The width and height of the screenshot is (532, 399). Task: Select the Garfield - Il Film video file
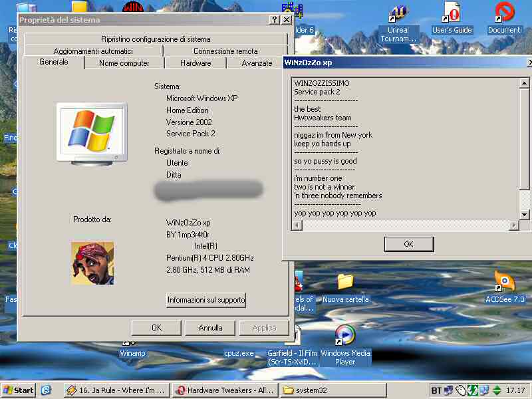293,358
